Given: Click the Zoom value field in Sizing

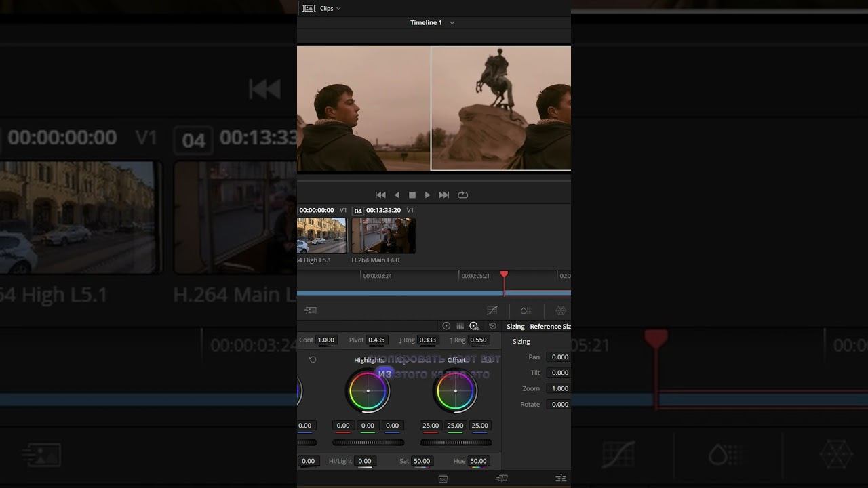Looking at the screenshot, I should [x=559, y=388].
